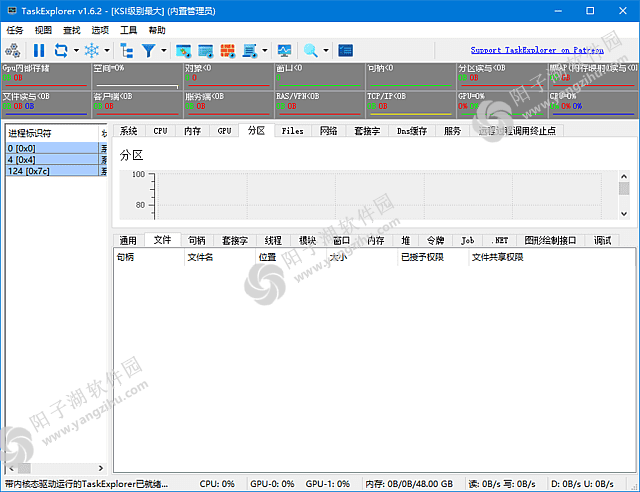Click the snowflake freeze icon
640x492 pixels.
pos(91,51)
